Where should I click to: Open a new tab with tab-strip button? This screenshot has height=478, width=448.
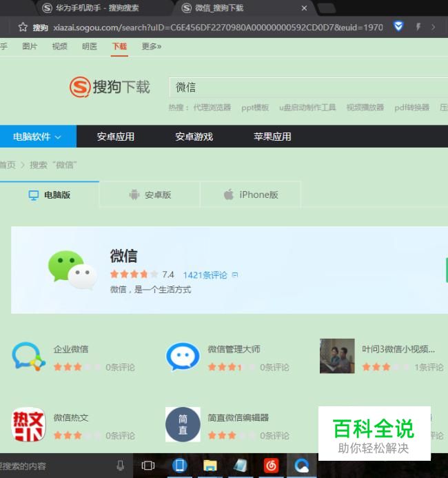pos(327,8)
